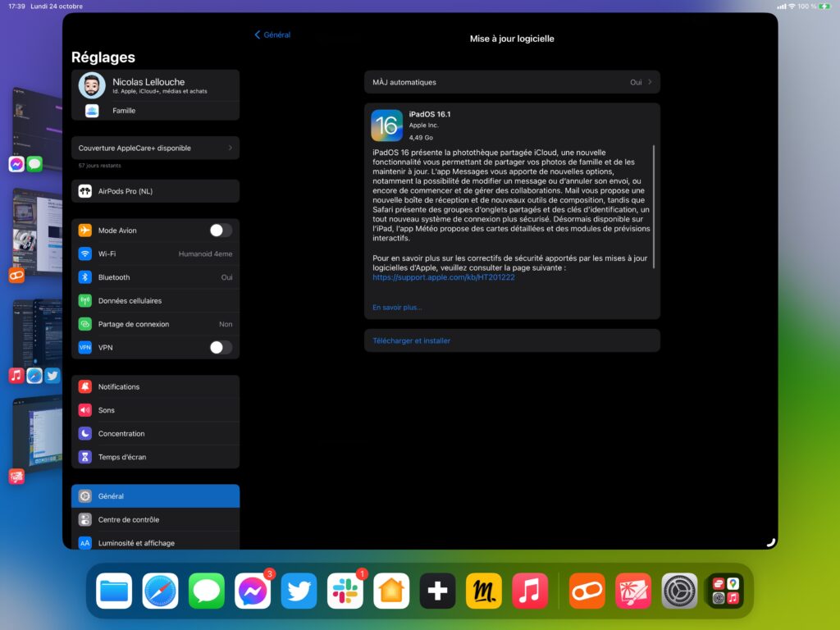Go back to Général
This screenshot has height=630, width=840.
coord(272,34)
